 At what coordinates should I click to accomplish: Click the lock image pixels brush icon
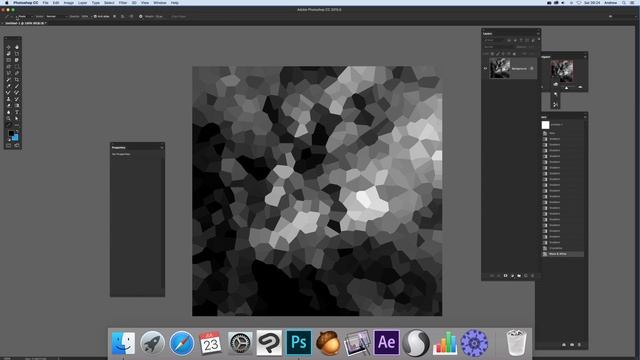click(498, 53)
